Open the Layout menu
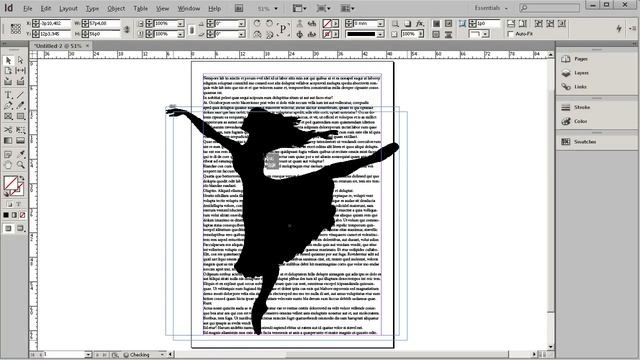Image resolution: width=640 pixels, height=360 pixels. tap(68, 8)
